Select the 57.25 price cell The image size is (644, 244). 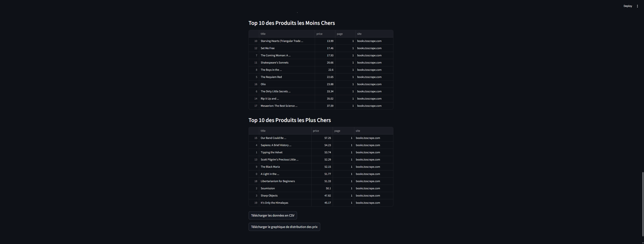tap(322, 138)
